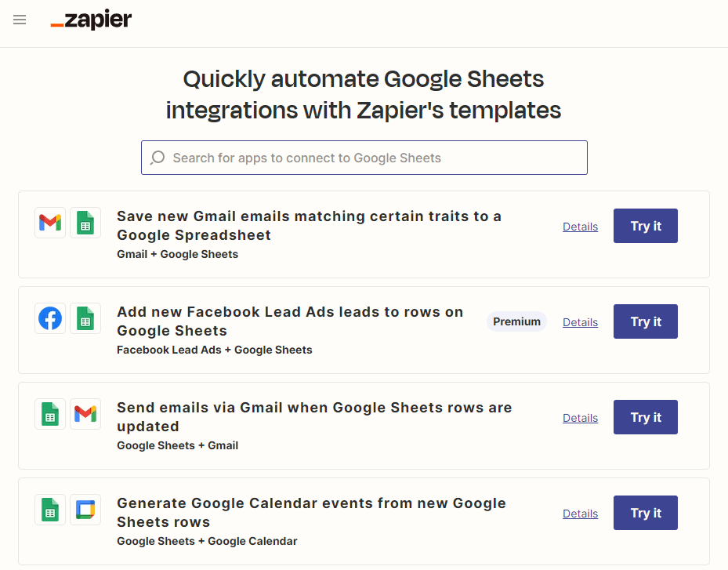Open Details for the Gmail to Spreadsheet template
Image resolution: width=728 pixels, height=570 pixels.
(580, 227)
